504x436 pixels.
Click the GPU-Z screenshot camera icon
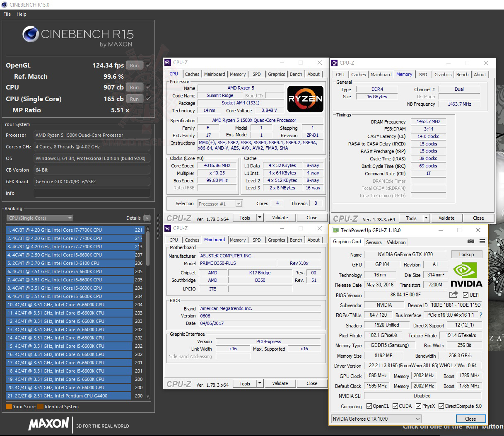[471, 241]
